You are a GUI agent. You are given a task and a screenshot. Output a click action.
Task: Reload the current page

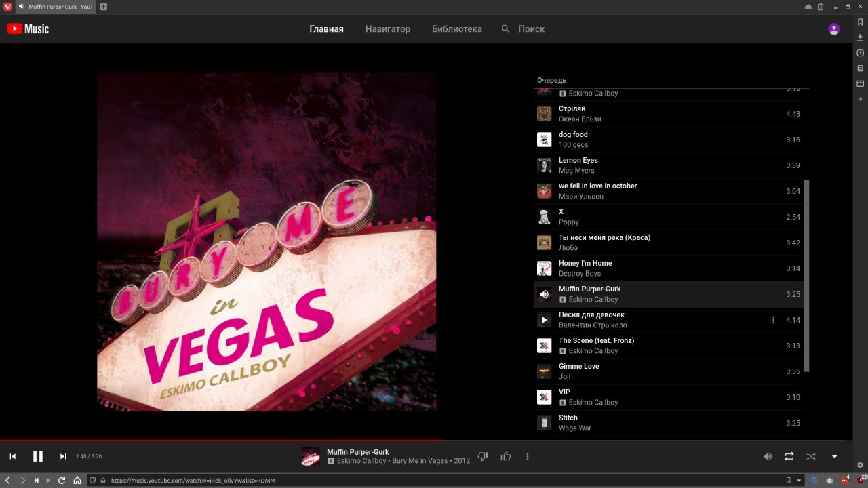62,481
